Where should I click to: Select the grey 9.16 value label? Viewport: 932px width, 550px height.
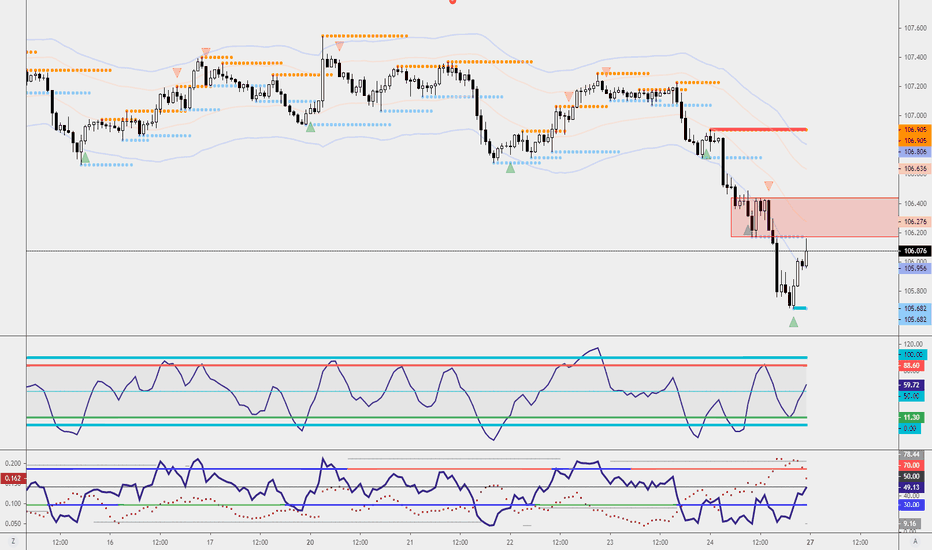[x=910, y=524]
